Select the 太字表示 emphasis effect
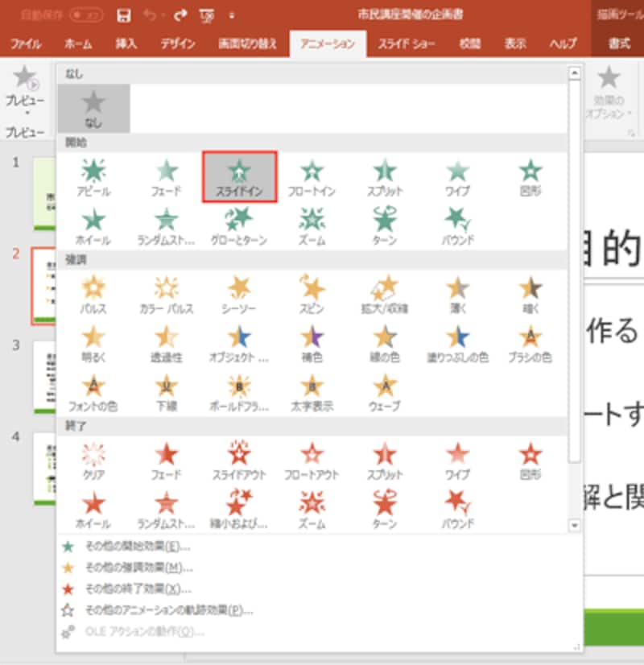The height and width of the screenshot is (665, 644). point(312,393)
